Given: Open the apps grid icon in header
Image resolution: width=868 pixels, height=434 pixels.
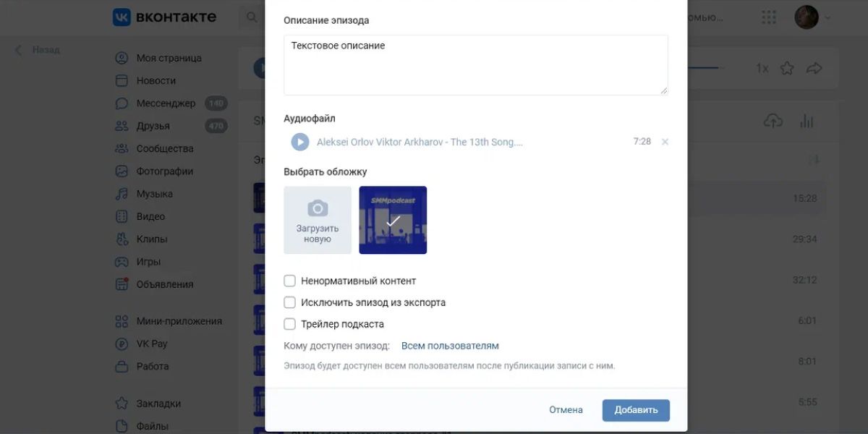Looking at the screenshot, I should coord(769,17).
